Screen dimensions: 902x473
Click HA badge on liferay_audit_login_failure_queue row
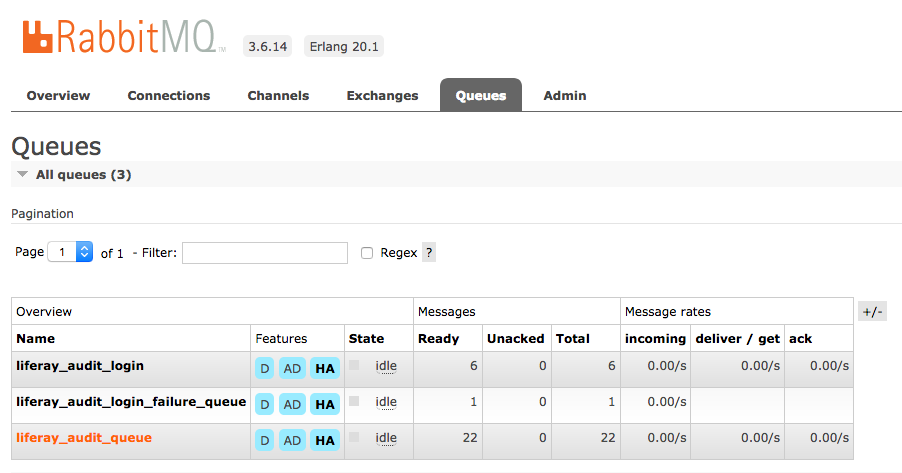pyautogui.click(x=324, y=404)
